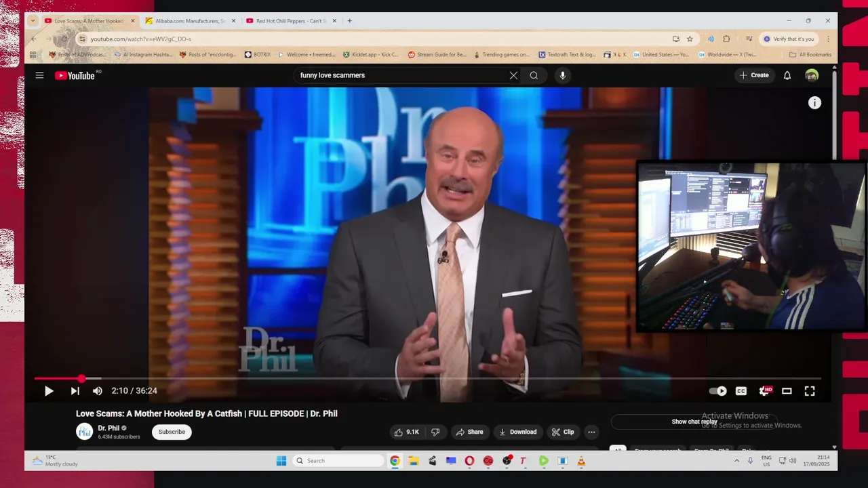Like the video (9.1K thumbs up)
Viewport: 868px width, 488px height.
pos(407,432)
